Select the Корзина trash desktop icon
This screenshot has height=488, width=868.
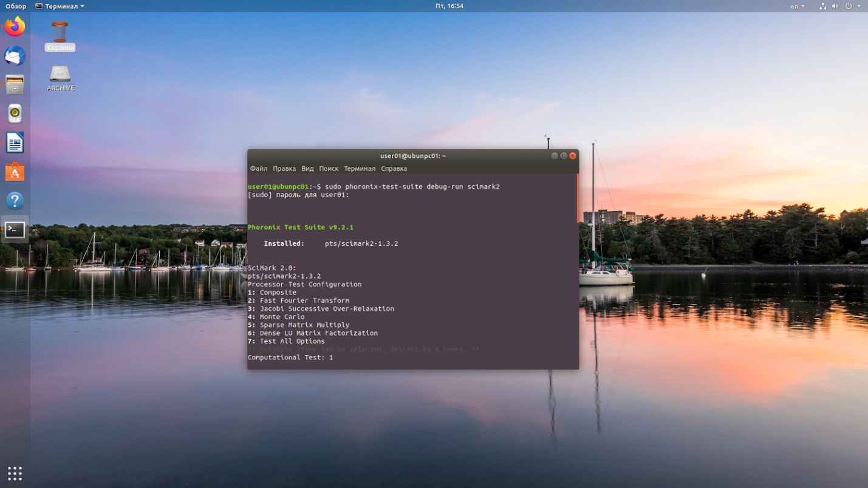coord(60,36)
